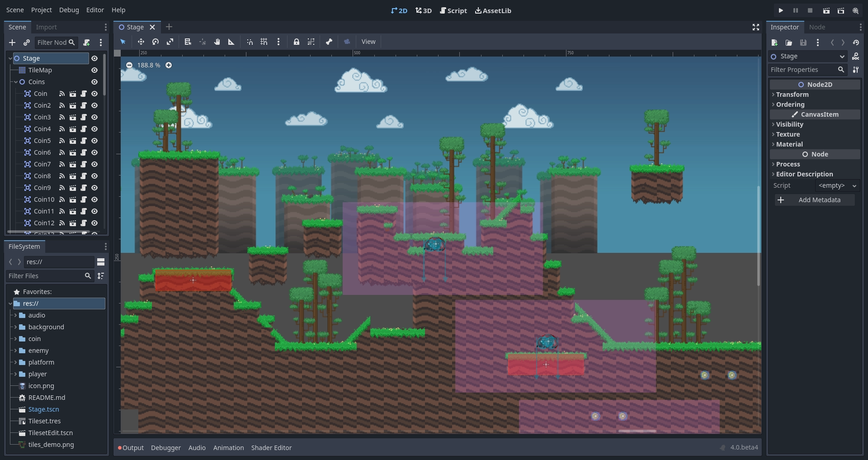Choose the Pan view tool
The width and height of the screenshot is (868, 460).
pyautogui.click(x=217, y=42)
